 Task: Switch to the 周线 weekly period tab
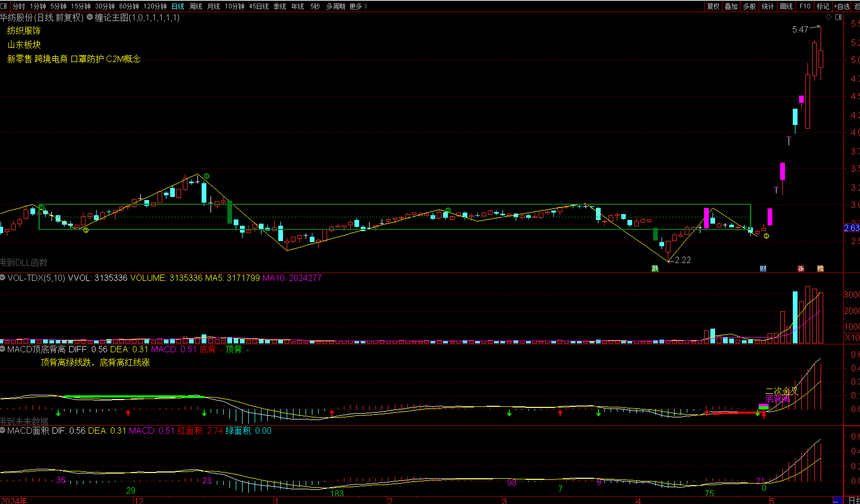point(196,6)
